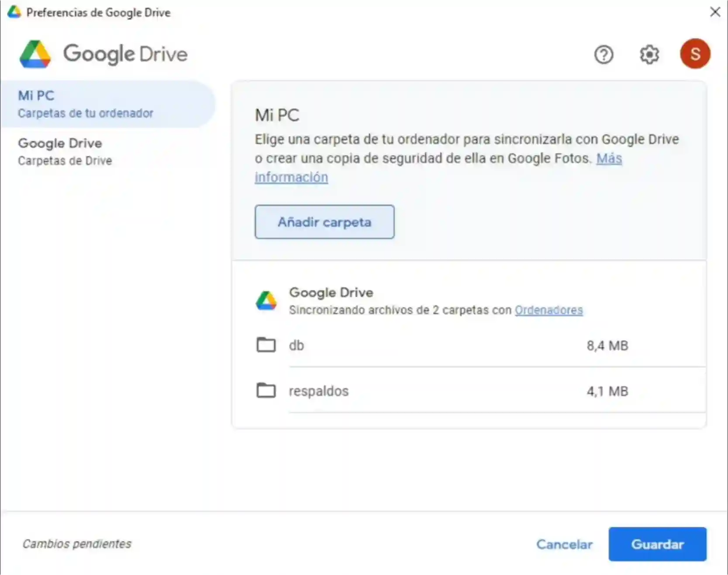Open the red S account avatar
The image size is (728, 575).
[695, 54]
